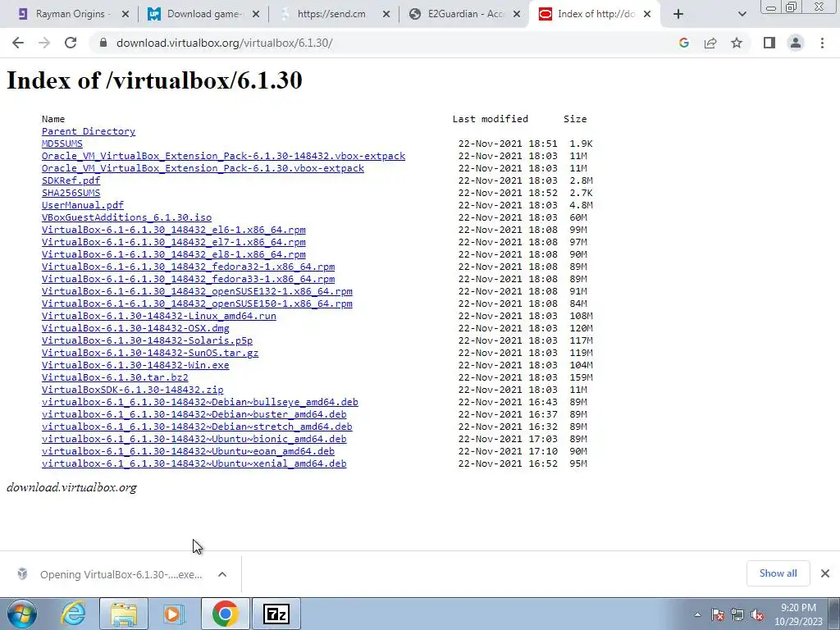Open the Parent Directory link

[x=89, y=131]
